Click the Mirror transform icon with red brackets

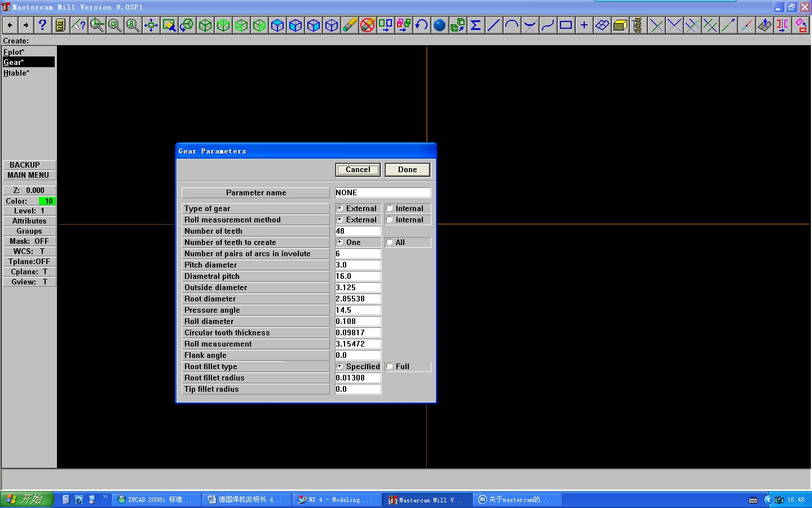point(782,25)
